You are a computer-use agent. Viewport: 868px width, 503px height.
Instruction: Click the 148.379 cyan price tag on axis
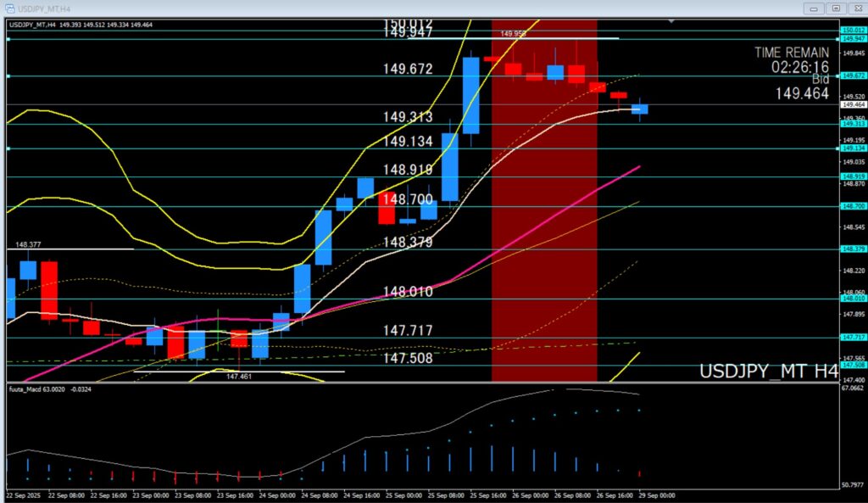click(853, 249)
